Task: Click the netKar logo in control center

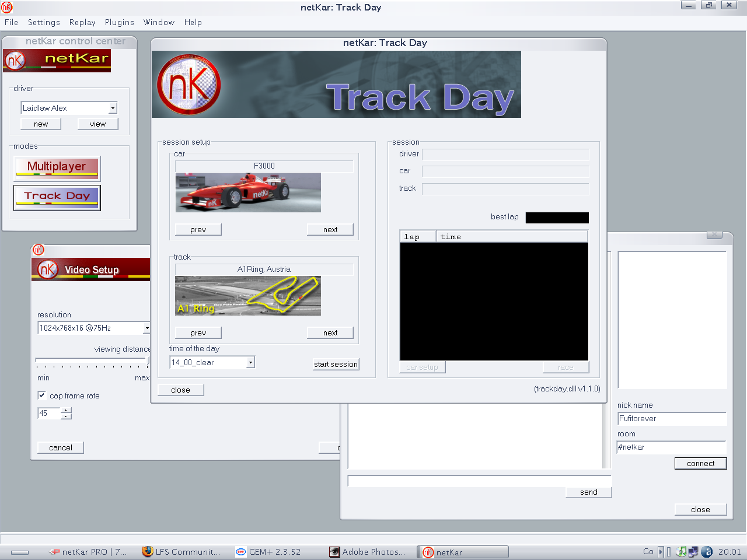Action: (x=57, y=60)
